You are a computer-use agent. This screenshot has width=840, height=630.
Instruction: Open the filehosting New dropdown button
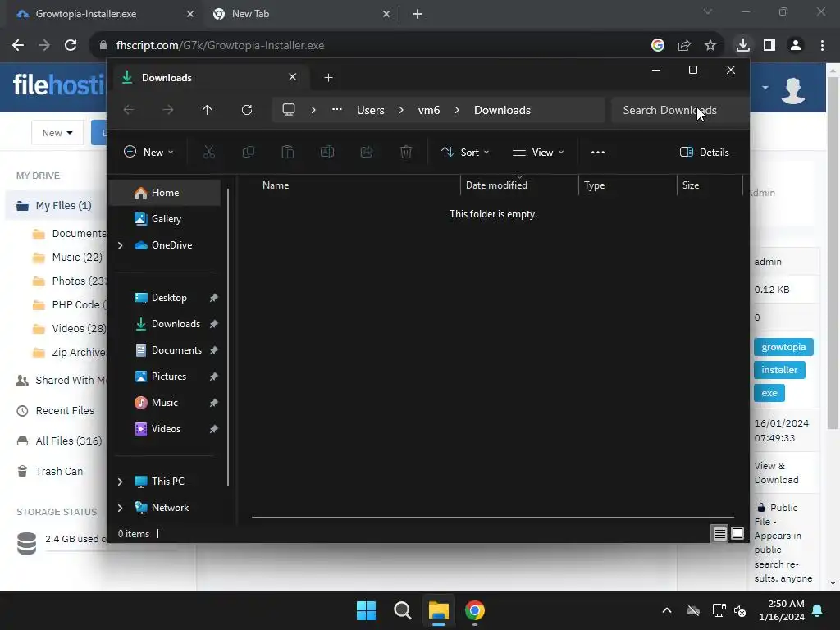57,133
